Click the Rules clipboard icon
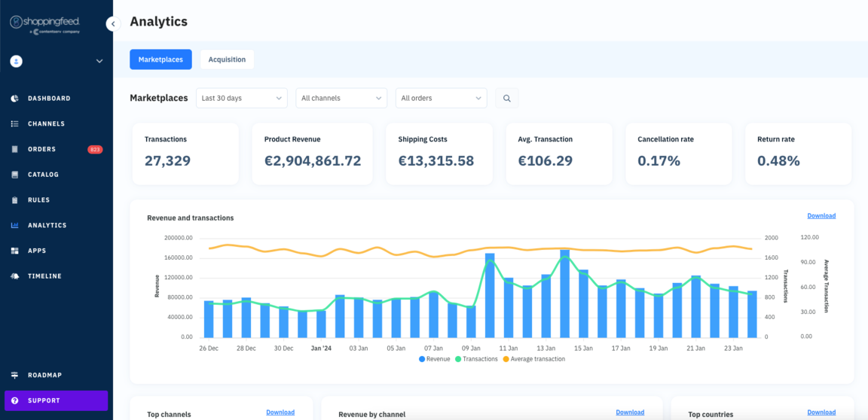 click(15, 200)
